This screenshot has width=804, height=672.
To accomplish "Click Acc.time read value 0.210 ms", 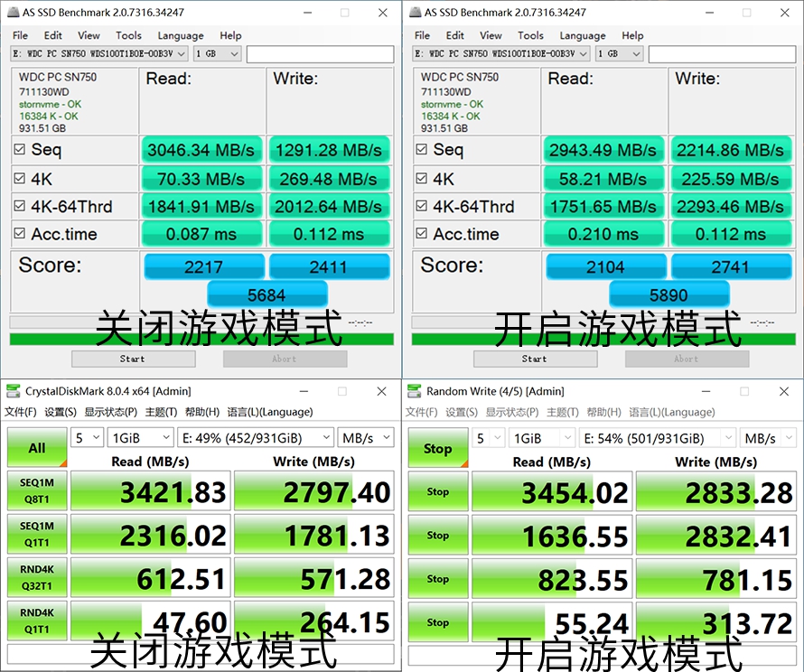I will pos(603,234).
